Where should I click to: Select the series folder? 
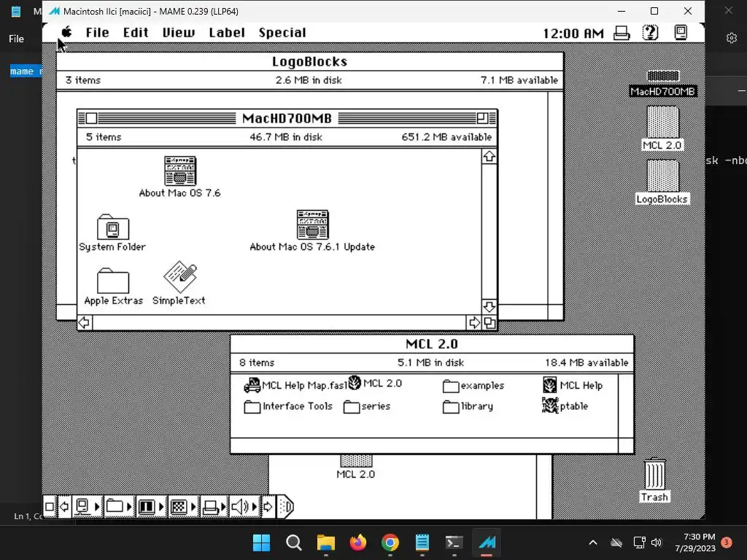367,407
